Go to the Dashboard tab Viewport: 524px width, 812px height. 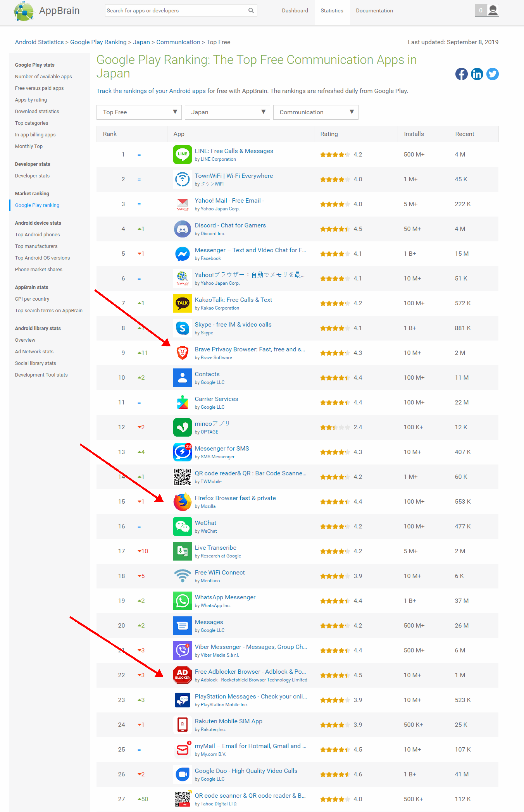(x=295, y=10)
